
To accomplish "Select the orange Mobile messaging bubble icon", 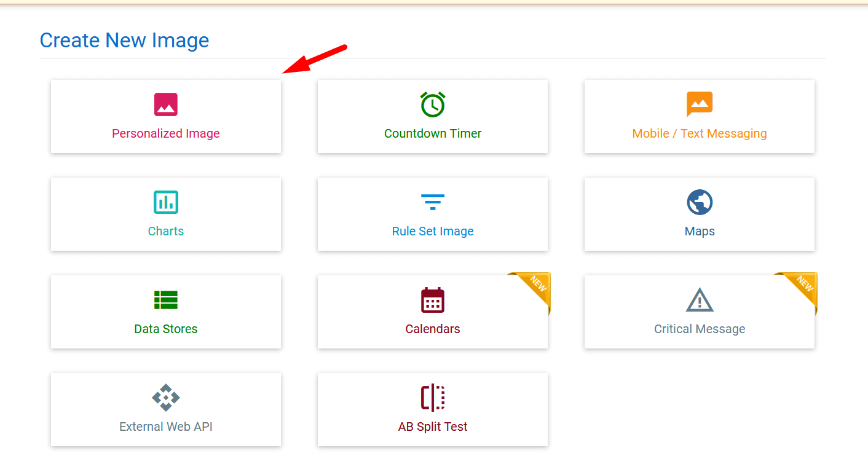I will (x=699, y=104).
